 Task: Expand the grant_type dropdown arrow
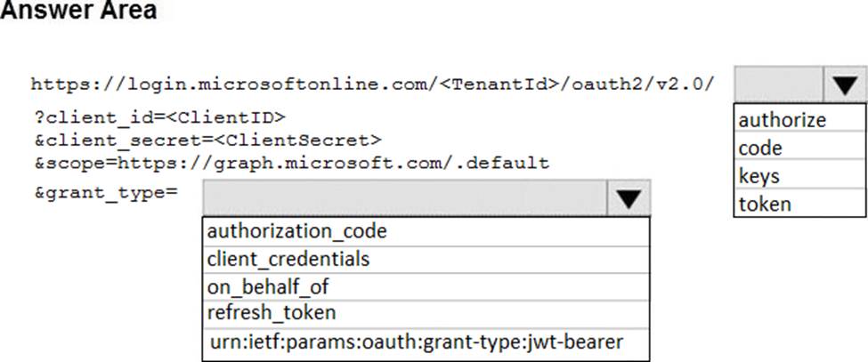tap(629, 198)
